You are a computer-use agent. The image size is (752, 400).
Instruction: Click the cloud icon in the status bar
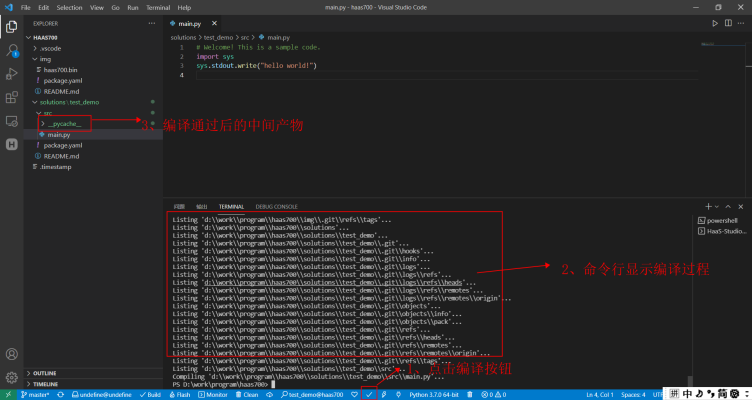270,395
